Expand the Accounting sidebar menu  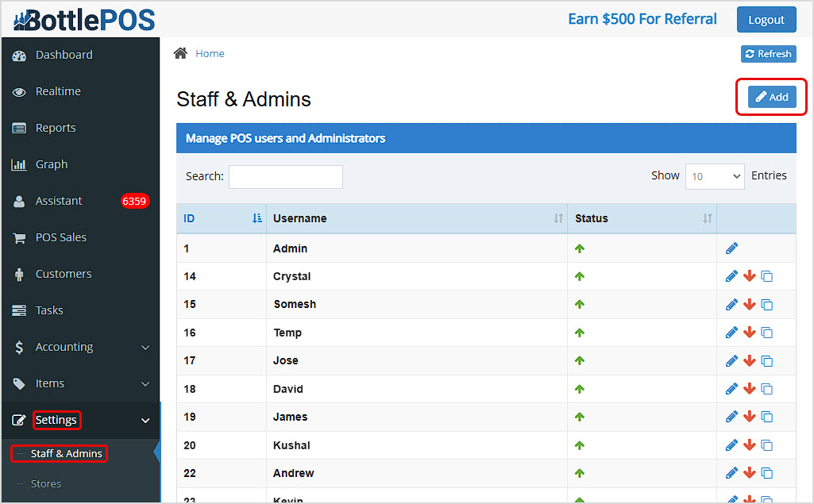point(64,347)
